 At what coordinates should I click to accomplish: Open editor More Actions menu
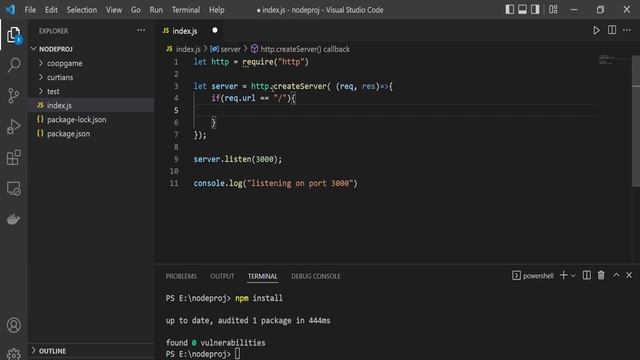pyautogui.click(x=627, y=30)
